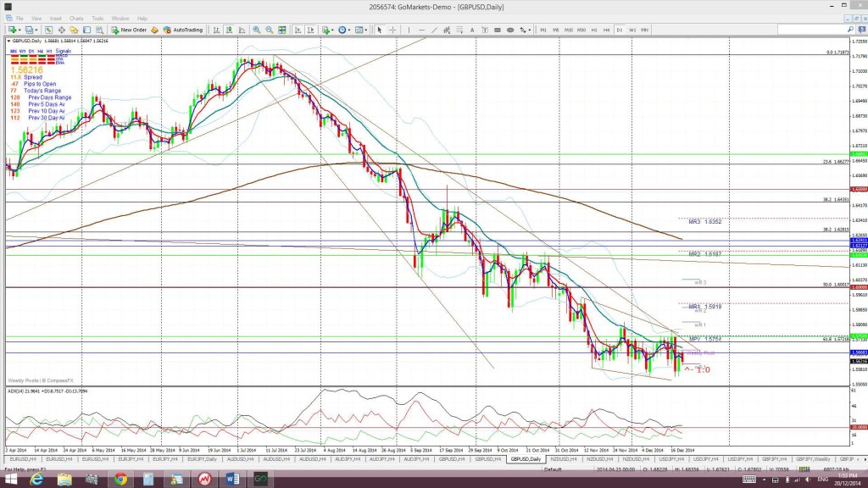Toggle the D1 timeframe
Image resolution: width=868 pixels, height=488 pixels.
pyautogui.click(x=620, y=30)
